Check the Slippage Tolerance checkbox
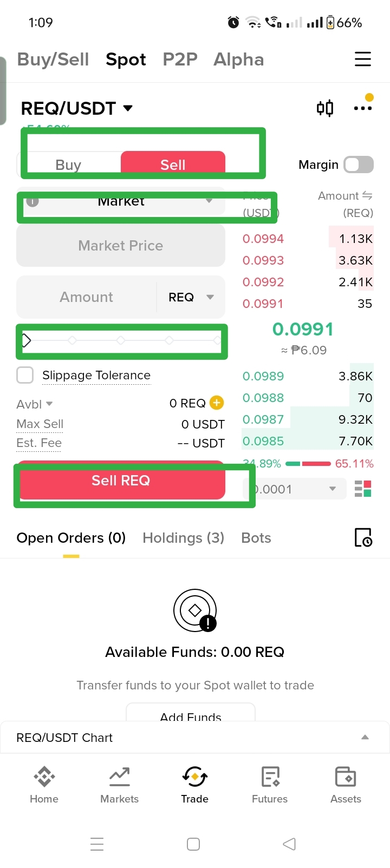The width and height of the screenshot is (390, 868). pos(25,375)
